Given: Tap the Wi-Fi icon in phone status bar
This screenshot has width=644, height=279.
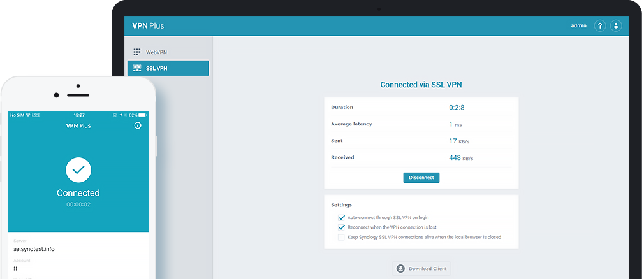Looking at the screenshot, I should (x=28, y=115).
